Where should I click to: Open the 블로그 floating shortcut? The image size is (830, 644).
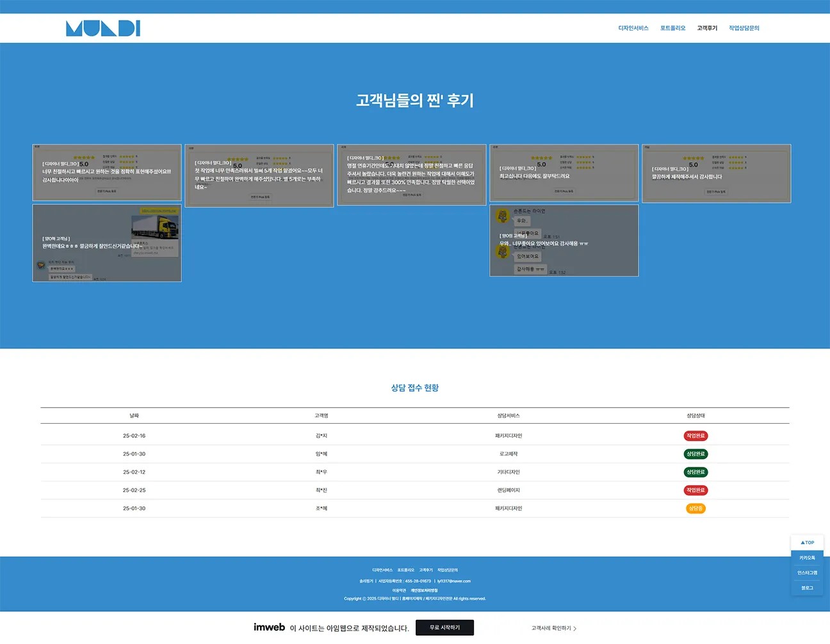click(x=807, y=588)
